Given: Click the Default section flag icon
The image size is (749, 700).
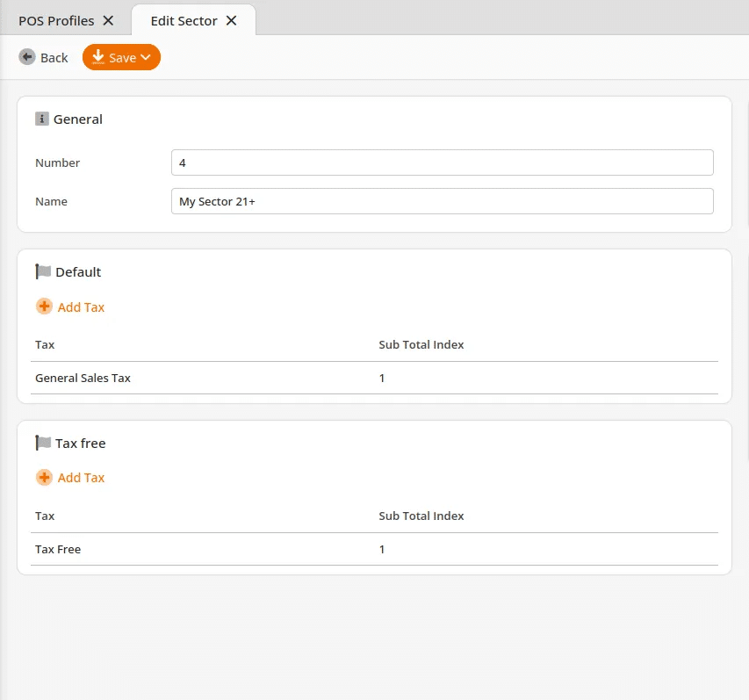Looking at the screenshot, I should (43, 271).
